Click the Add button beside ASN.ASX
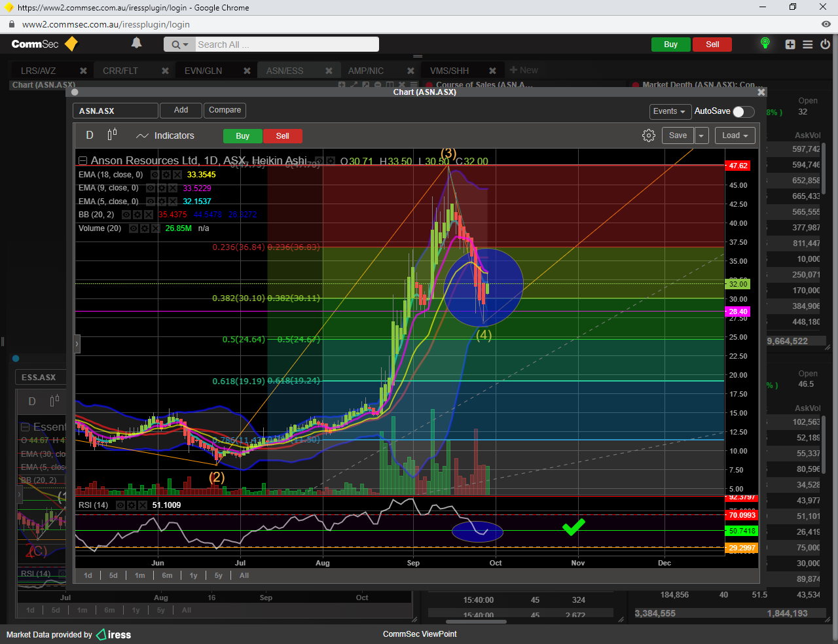 pos(181,110)
